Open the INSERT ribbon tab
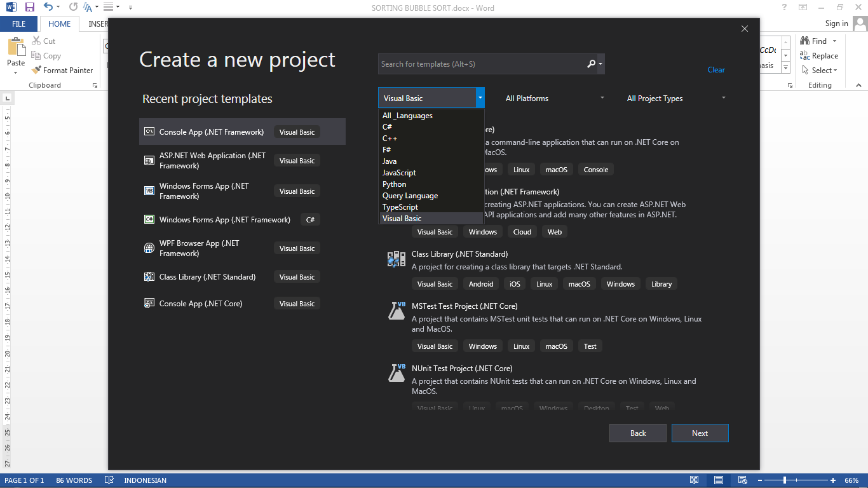Screen dimensions: 868x488 (x=97, y=24)
